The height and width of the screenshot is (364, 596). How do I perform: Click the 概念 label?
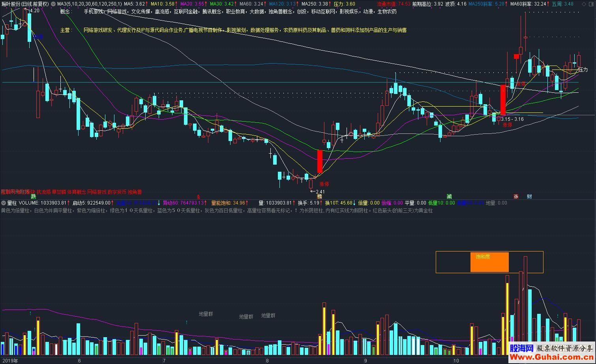pos(66,12)
